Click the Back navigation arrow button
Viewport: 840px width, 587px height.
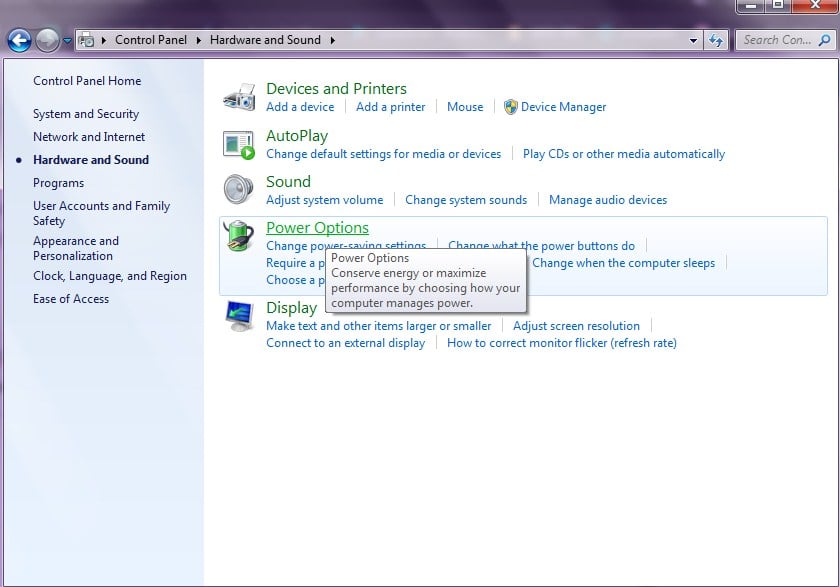20,40
